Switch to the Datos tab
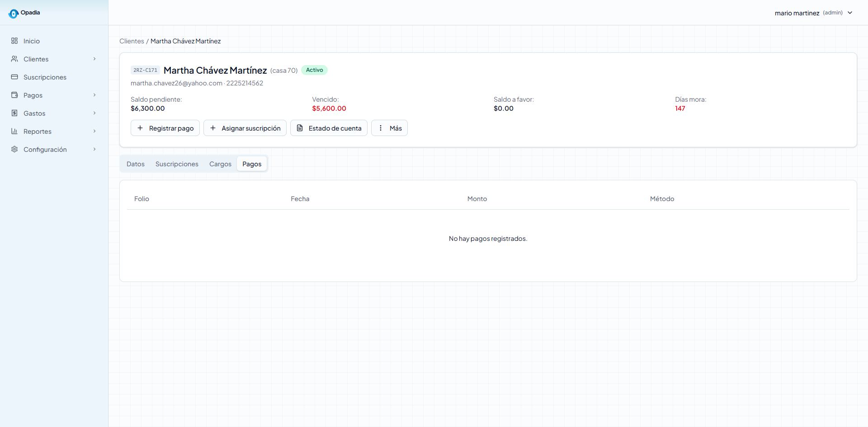The image size is (868, 427). (136, 164)
